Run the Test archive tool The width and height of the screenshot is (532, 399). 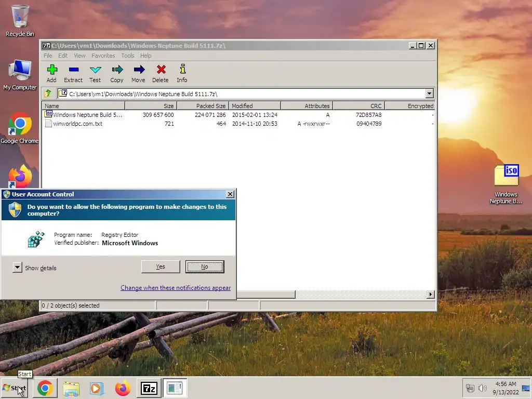(96, 73)
